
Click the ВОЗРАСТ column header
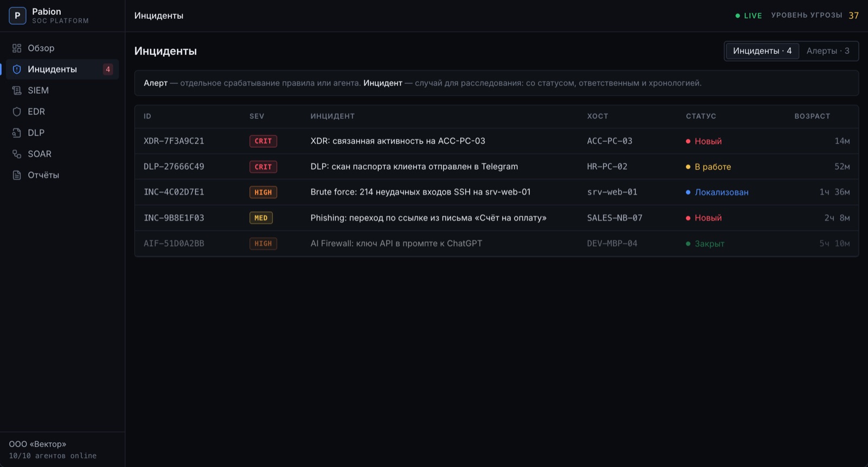(812, 116)
